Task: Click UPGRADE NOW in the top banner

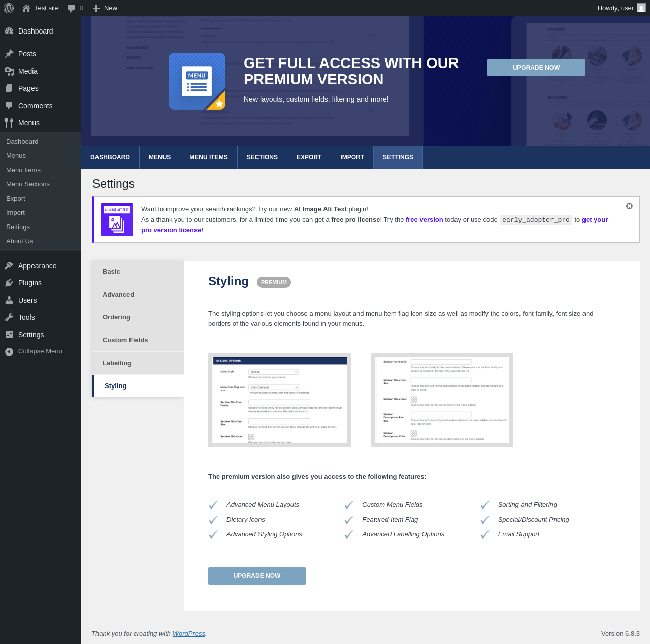Action: (536, 68)
